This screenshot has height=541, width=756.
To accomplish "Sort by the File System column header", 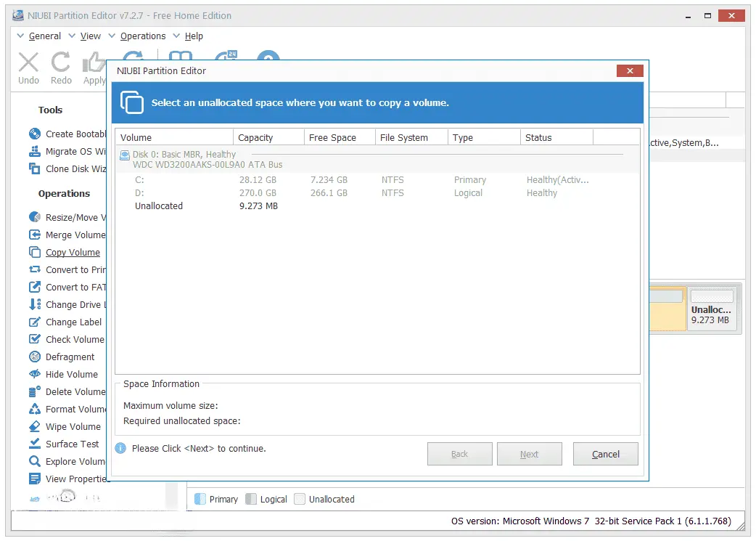I will point(412,137).
